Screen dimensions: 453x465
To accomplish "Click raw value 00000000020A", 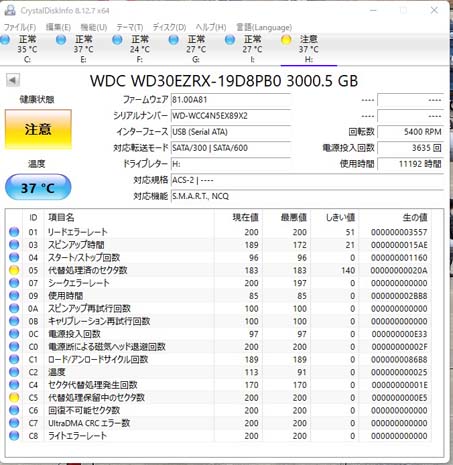I will click(x=399, y=270).
